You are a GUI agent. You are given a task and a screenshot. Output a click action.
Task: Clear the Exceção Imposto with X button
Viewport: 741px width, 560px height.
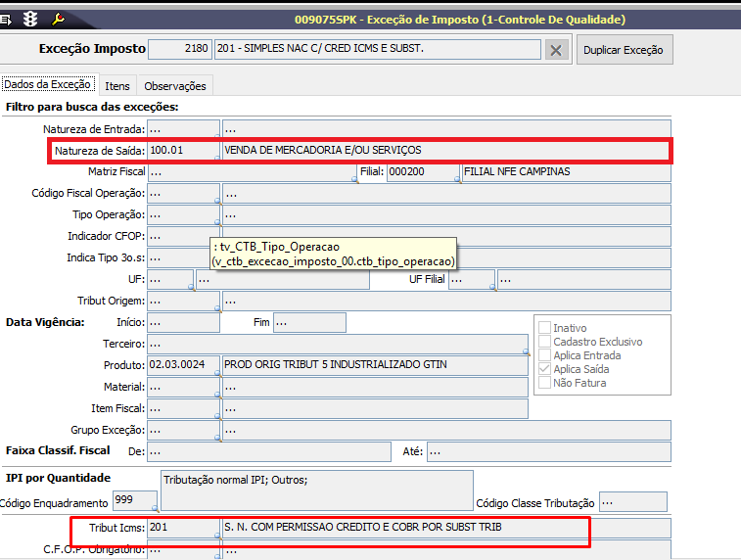pyautogui.click(x=556, y=50)
